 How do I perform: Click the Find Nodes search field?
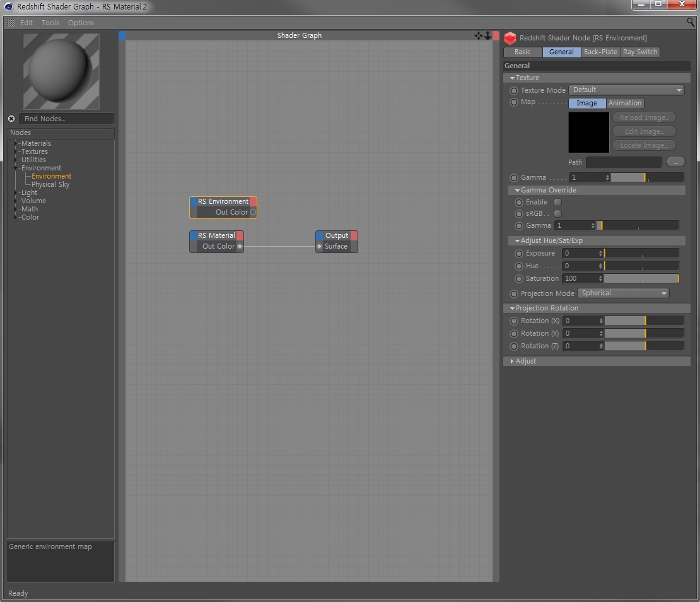click(x=66, y=119)
